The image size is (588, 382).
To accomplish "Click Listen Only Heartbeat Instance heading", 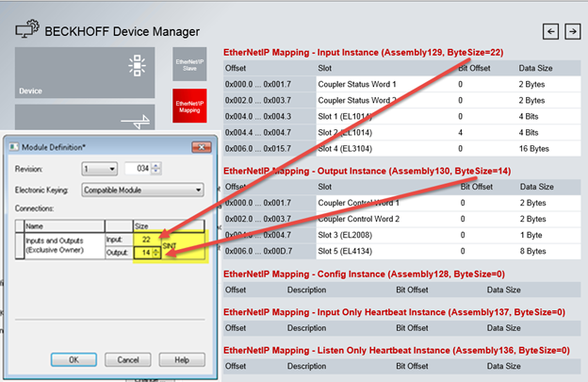I will point(397,351).
